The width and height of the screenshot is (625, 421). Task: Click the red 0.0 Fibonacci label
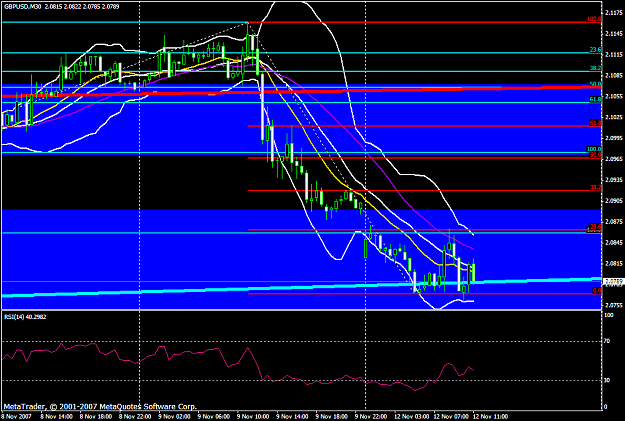[597, 291]
